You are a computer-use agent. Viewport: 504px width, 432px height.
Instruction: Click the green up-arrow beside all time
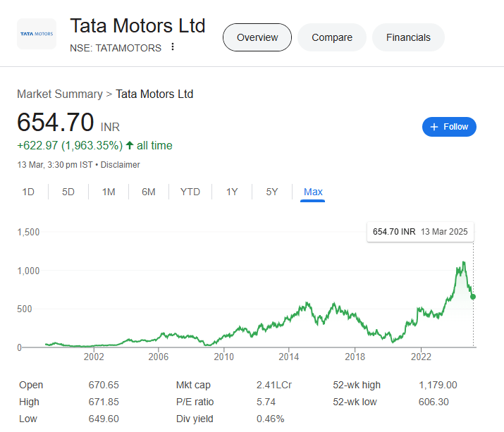tap(130, 146)
